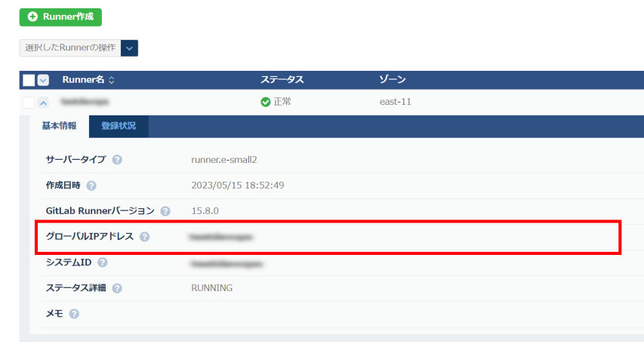The width and height of the screenshot is (644, 362).
Task: Click the green Runner作成 button
Action: pos(60,17)
